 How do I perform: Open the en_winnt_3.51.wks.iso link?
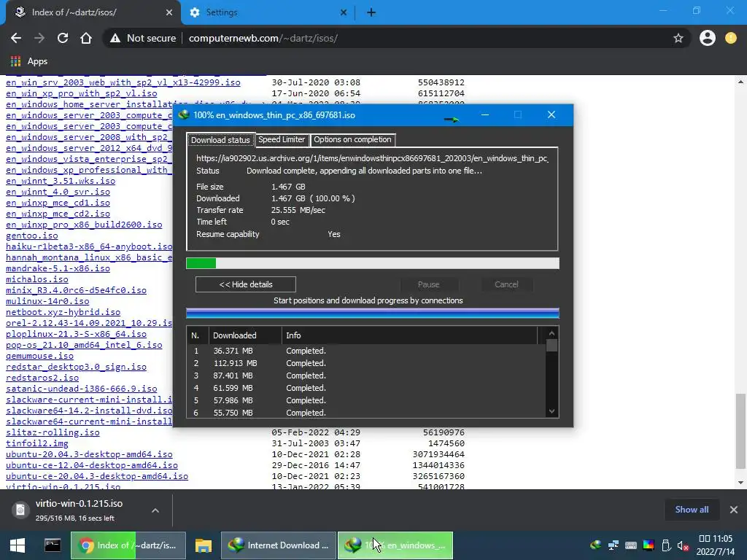tap(61, 181)
